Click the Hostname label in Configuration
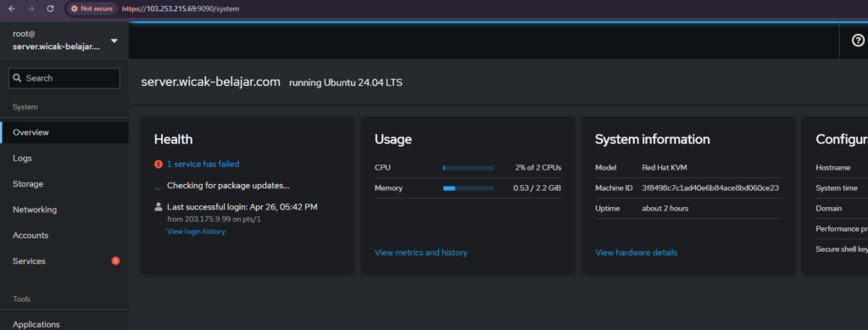Screen dimensions: 868x330 pyautogui.click(x=834, y=167)
